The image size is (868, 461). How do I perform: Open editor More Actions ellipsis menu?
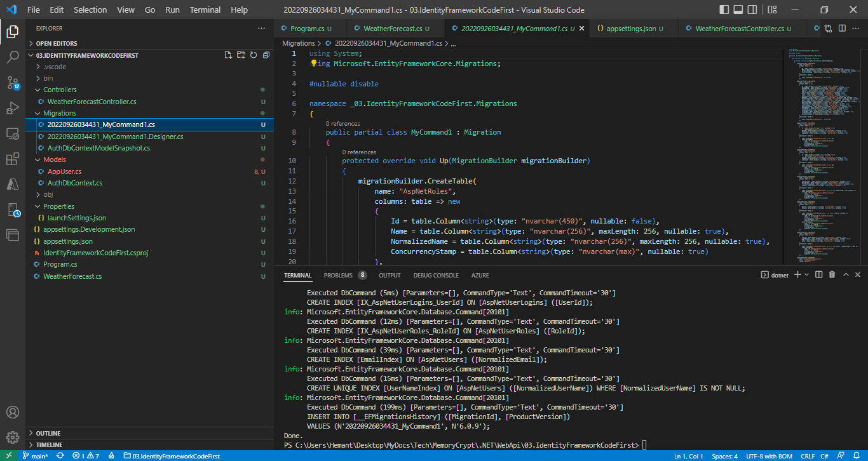pyautogui.click(x=855, y=29)
